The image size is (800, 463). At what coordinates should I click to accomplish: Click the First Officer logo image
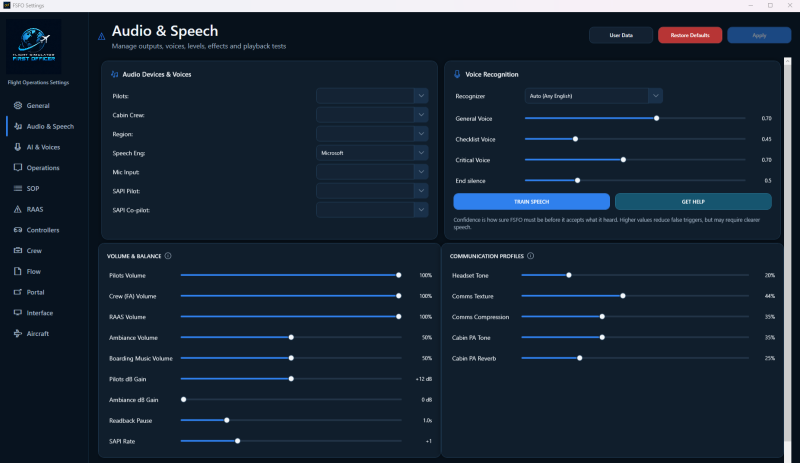click(x=34, y=46)
